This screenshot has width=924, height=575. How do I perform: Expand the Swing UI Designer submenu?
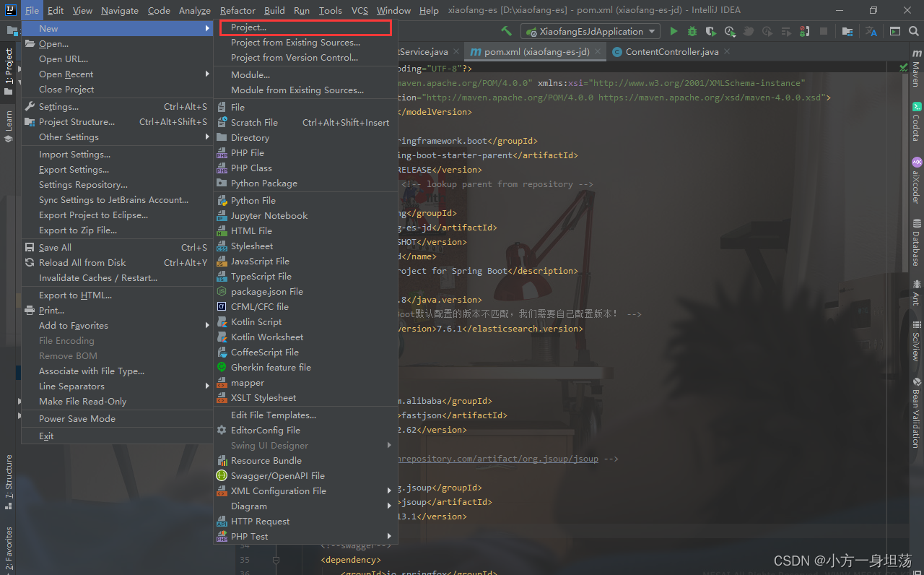[x=305, y=445]
